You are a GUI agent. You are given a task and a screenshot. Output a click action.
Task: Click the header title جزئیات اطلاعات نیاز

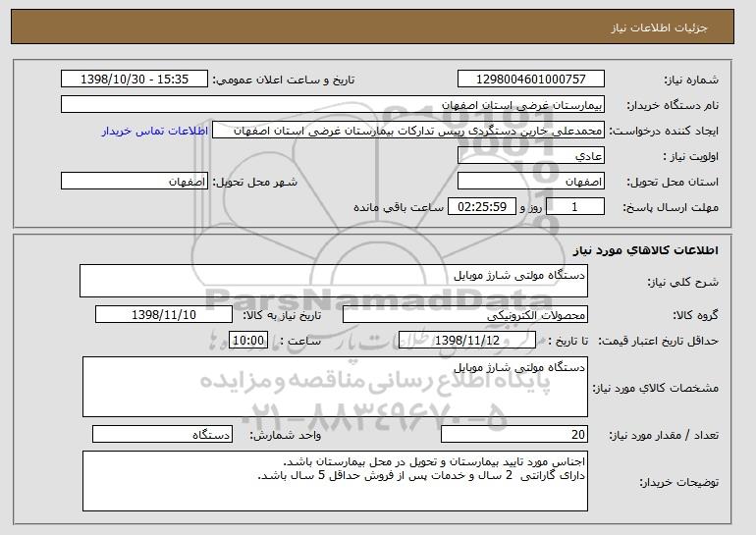coord(659,27)
